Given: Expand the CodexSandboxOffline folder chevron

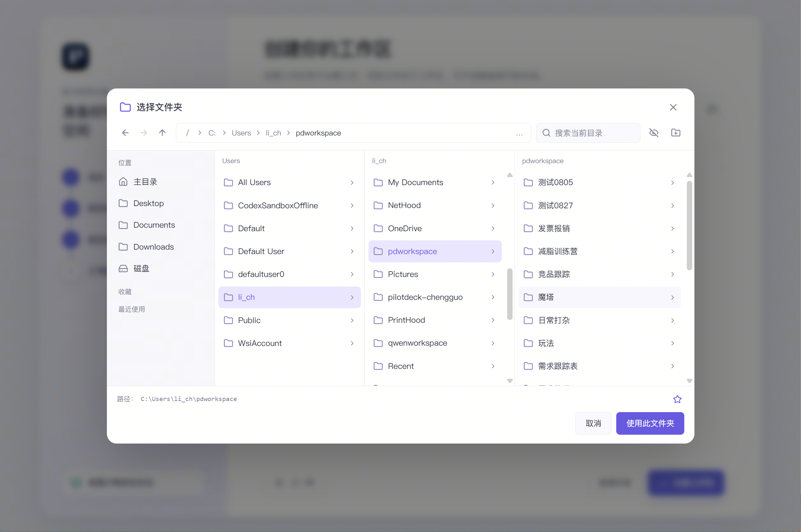Looking at the screenshot, I should pos(352,206).
